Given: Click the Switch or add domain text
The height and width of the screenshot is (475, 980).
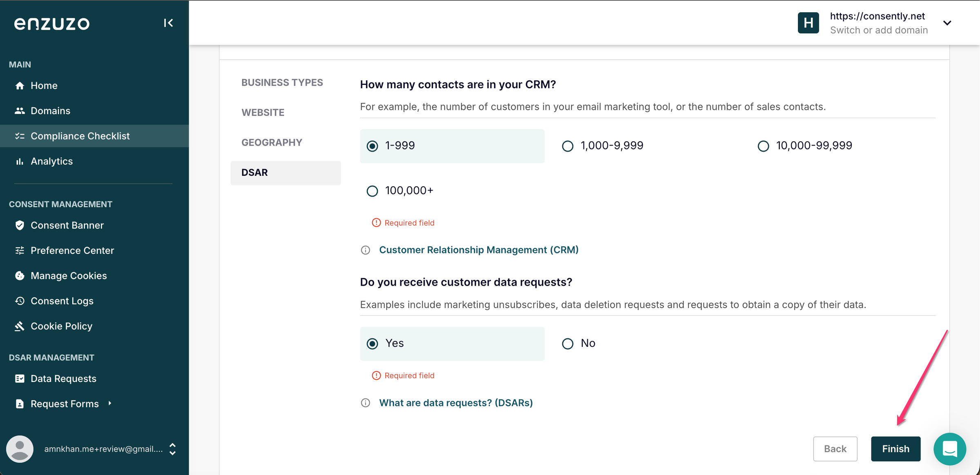Looking at the screenshot, I should tap(879, 30).
